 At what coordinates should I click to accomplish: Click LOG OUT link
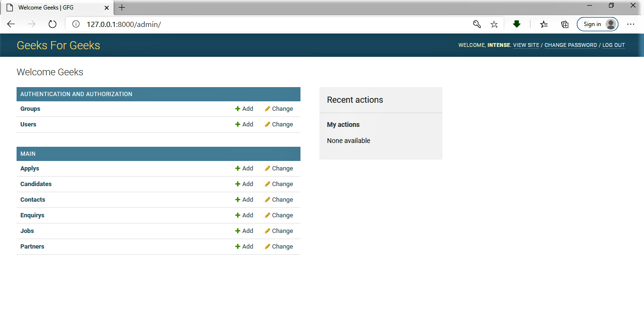(x=614, y=45)
